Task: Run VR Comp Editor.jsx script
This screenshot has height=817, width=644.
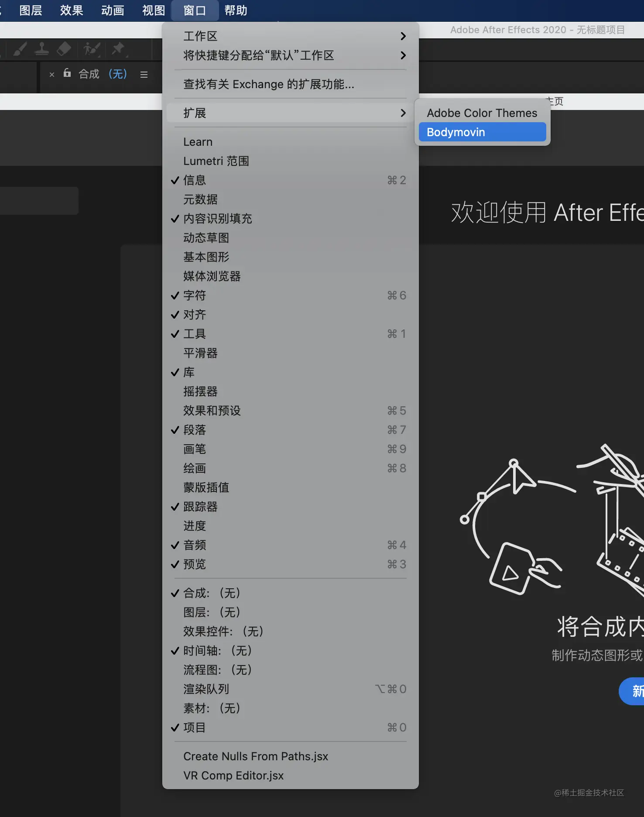Action: [x=290, y=776]
